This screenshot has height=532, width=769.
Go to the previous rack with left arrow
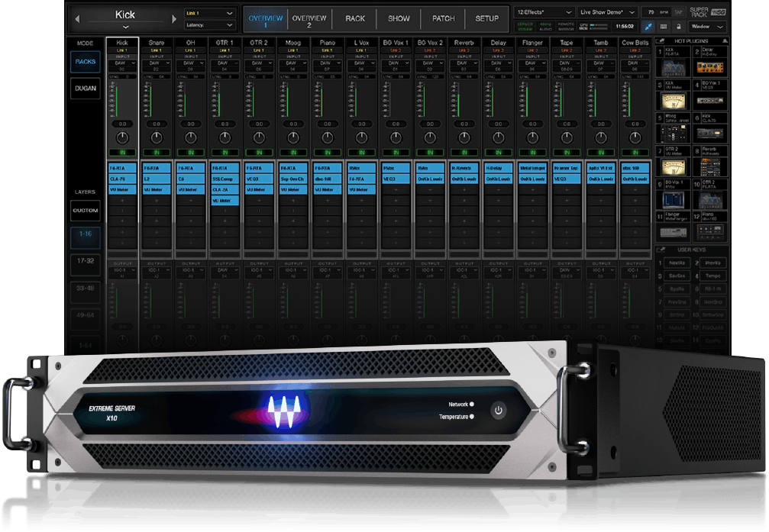coord(77,18)
